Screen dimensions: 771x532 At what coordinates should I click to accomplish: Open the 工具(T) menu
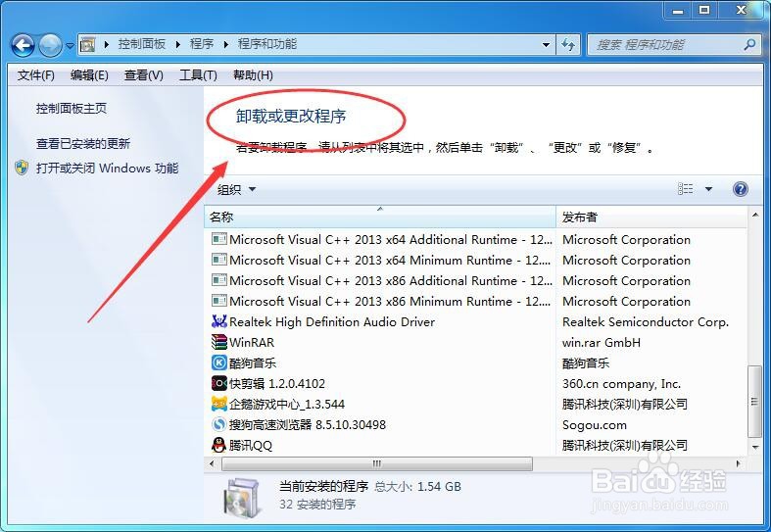(x=198, y=75)
